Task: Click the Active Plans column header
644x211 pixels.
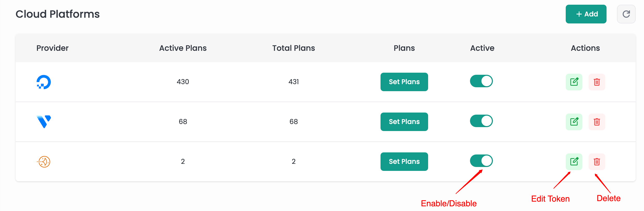Action: pos(183,48)
